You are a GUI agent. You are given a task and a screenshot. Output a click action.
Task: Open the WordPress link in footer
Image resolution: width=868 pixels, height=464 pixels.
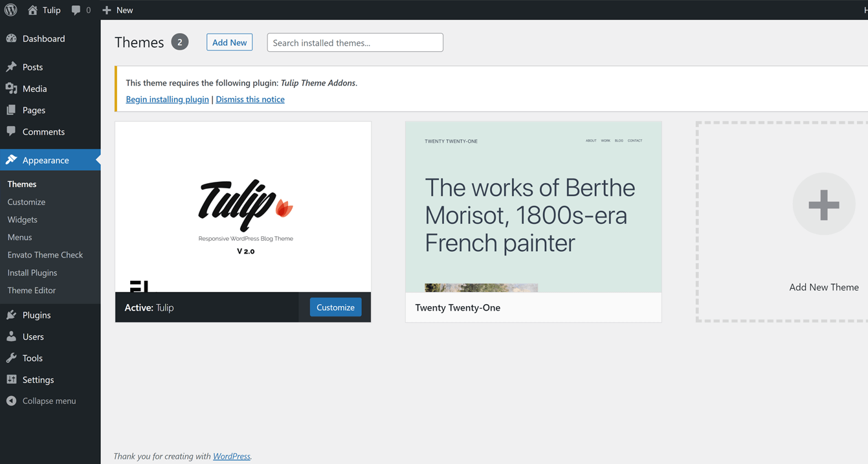[232, 456]
